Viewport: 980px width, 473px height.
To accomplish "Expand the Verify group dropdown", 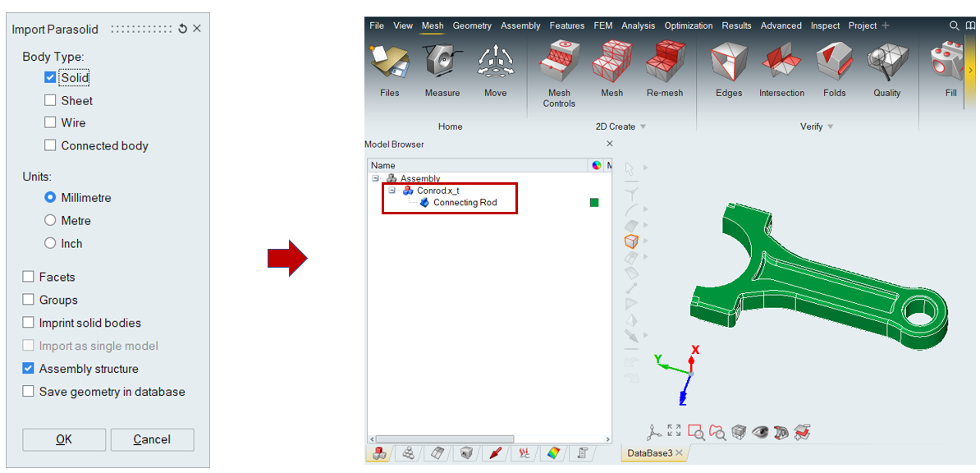I will (x=831, y=126).
